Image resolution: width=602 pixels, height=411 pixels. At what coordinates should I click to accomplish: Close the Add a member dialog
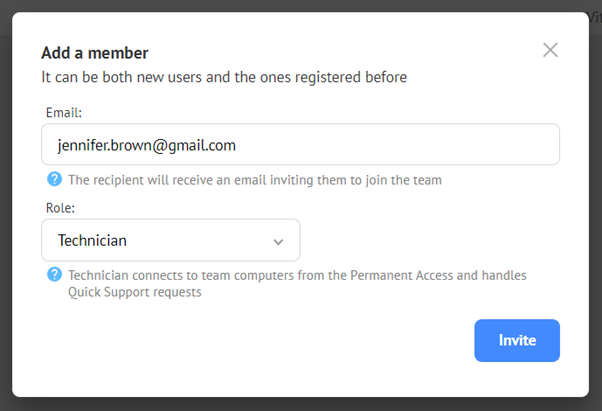point(550,50)
